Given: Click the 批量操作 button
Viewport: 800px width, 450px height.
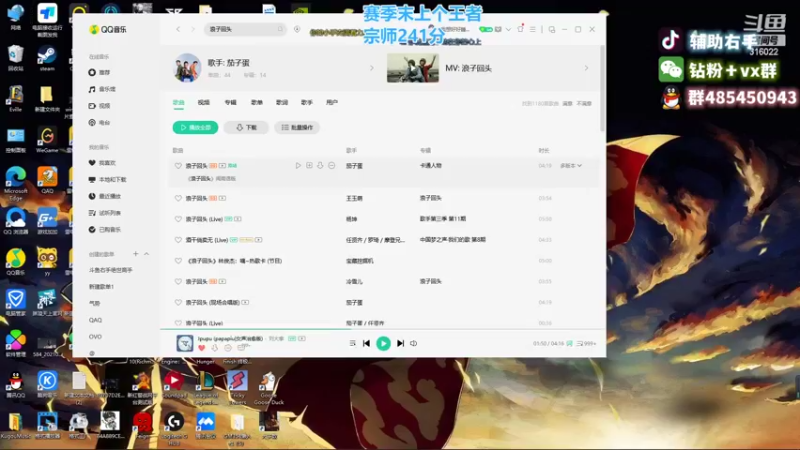Looking at the screenshot, I should pos(297,128).
